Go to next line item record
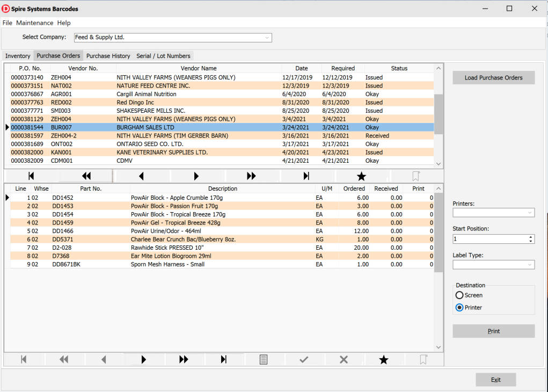Image resolution: width=548 pixels, height=392 pixels. point(143,359)
